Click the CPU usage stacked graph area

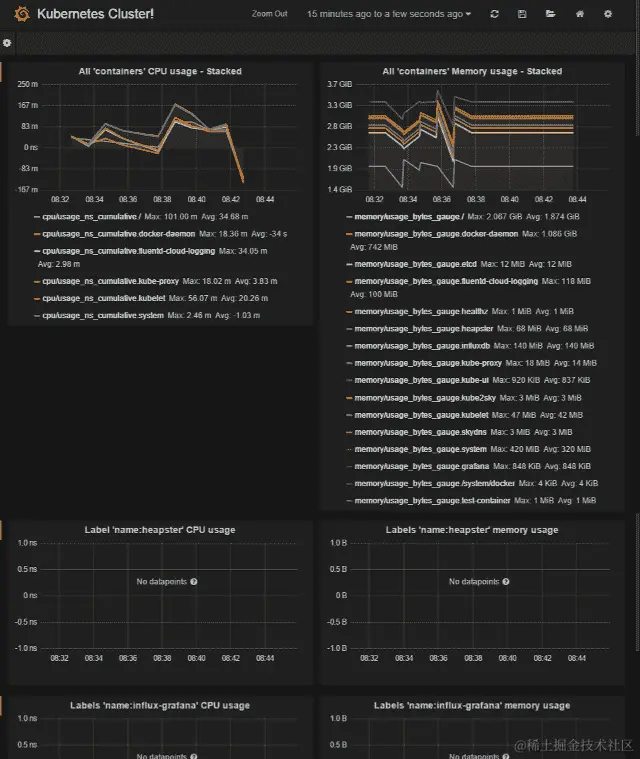tap(169, 137)
